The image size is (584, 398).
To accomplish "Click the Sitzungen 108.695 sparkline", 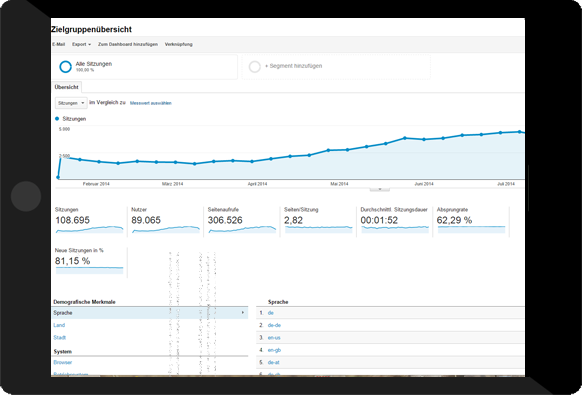I will (x=89, y=230).
